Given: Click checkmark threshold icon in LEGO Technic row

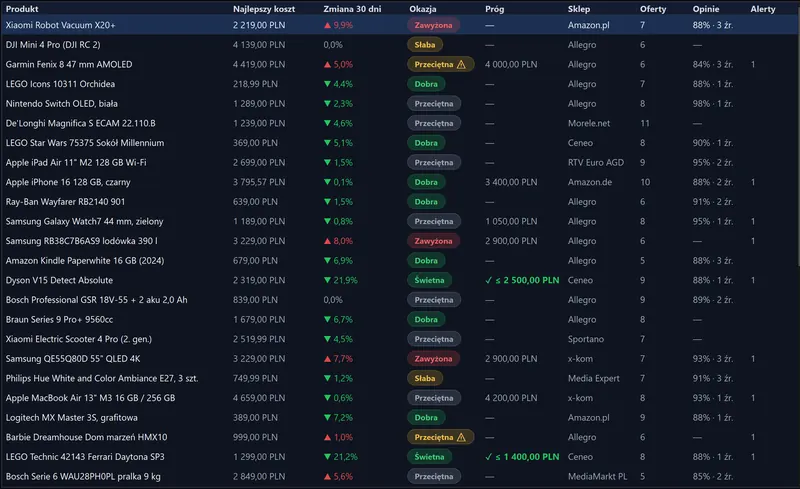Looking at the screenshot, I should pos(489,457).
